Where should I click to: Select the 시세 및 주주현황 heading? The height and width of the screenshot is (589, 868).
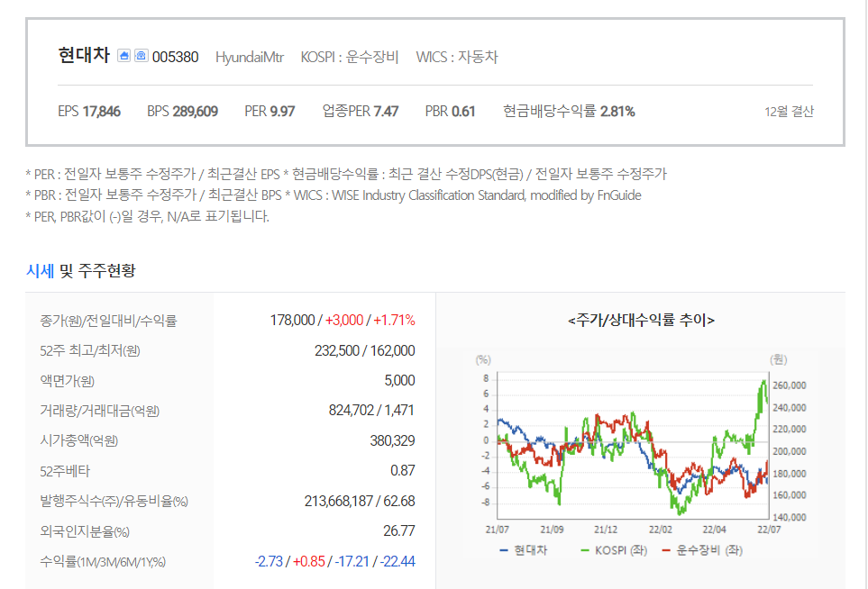click(81, 270)
